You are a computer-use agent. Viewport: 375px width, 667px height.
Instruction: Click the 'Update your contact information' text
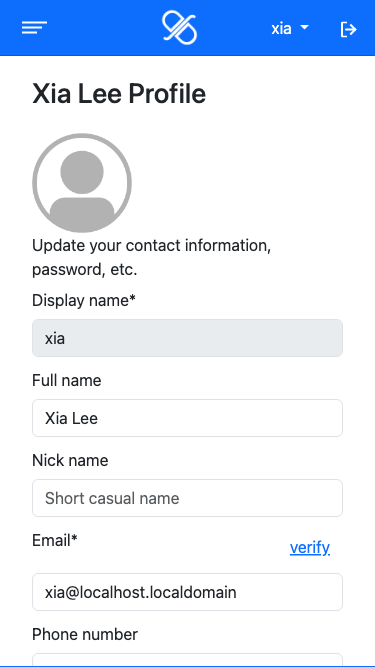151,246
